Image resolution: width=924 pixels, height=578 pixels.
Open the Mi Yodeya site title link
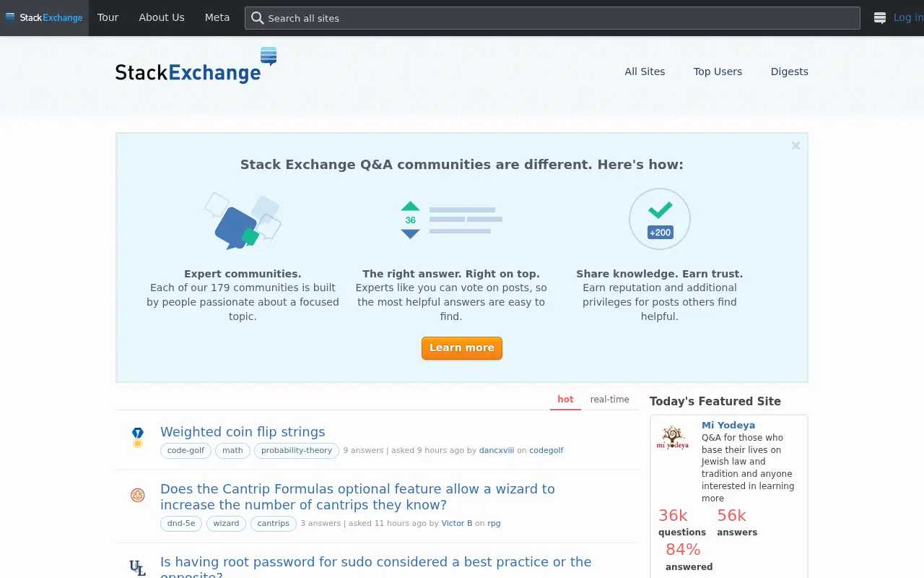coord(728,426)
